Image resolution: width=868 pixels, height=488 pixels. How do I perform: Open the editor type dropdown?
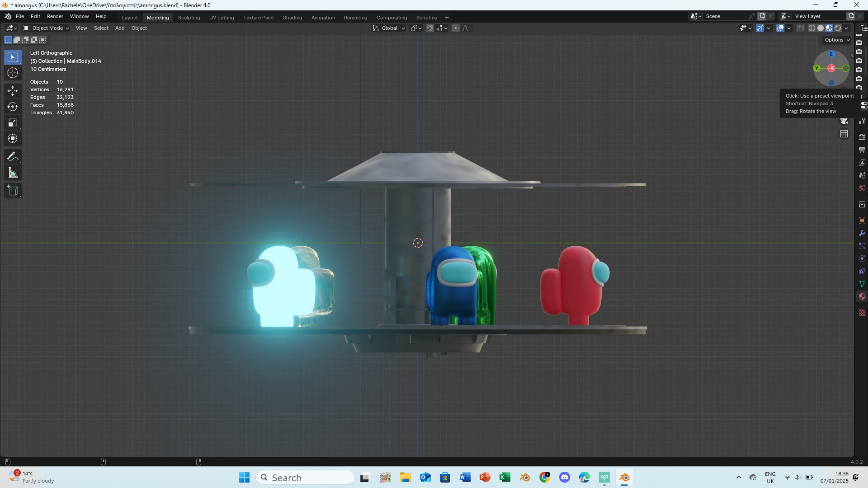tap(12, 28)
